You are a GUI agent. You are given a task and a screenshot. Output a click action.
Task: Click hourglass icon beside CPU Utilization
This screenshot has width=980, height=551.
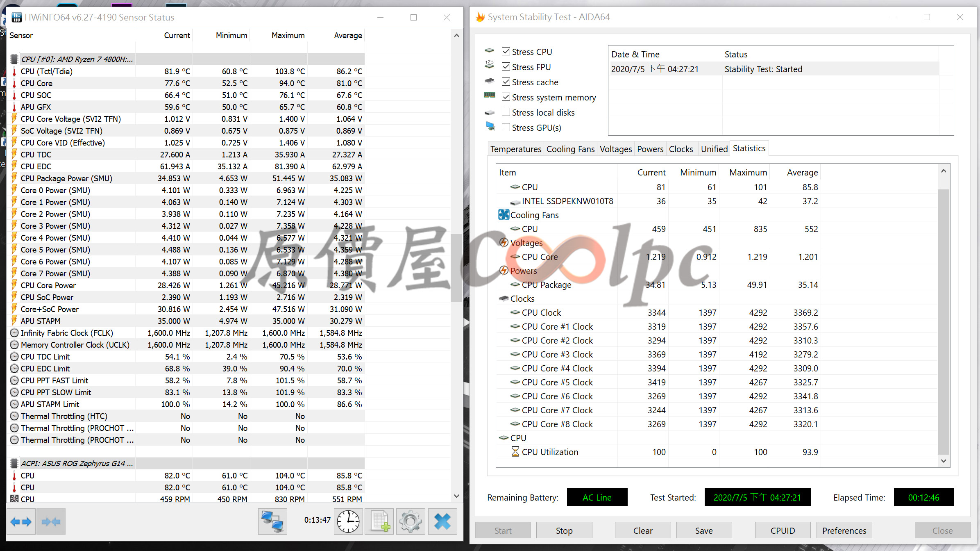click(x=515, y=452)
